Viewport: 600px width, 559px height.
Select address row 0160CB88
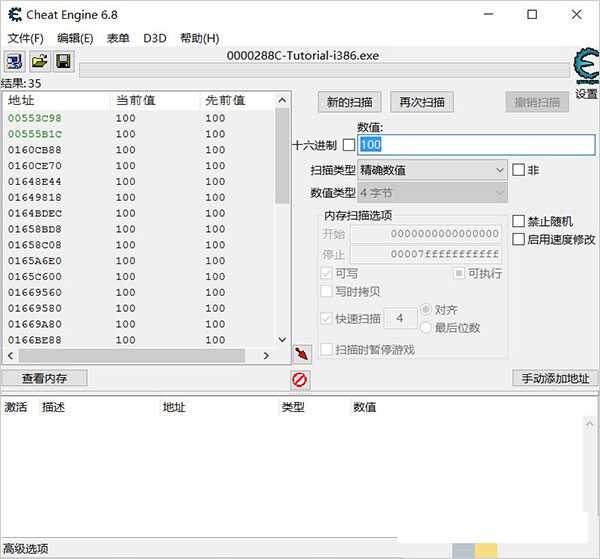[139, 150]
